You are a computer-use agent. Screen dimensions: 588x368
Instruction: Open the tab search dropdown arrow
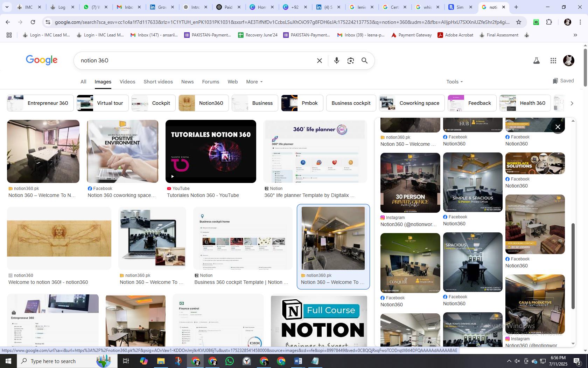click(7, 7)
